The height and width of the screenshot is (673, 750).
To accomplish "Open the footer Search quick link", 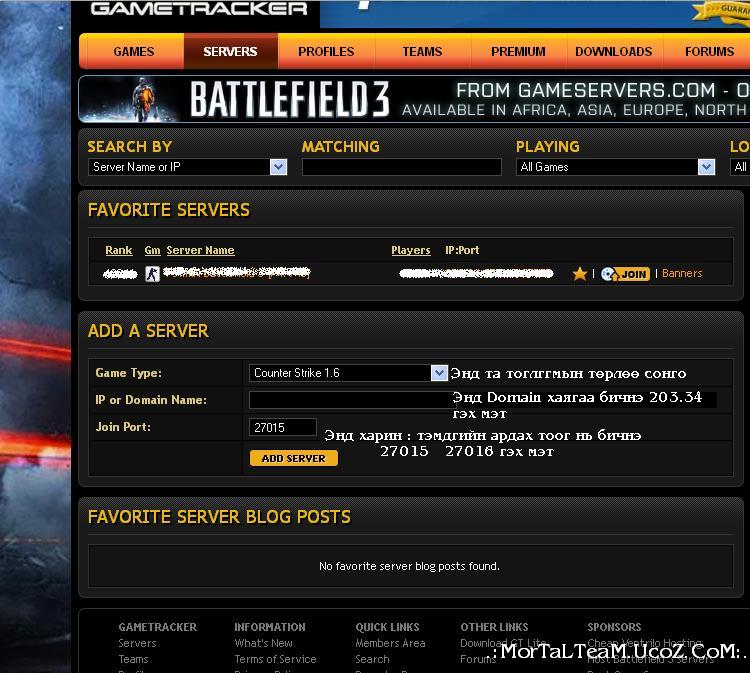I will [x=372, y=659].
